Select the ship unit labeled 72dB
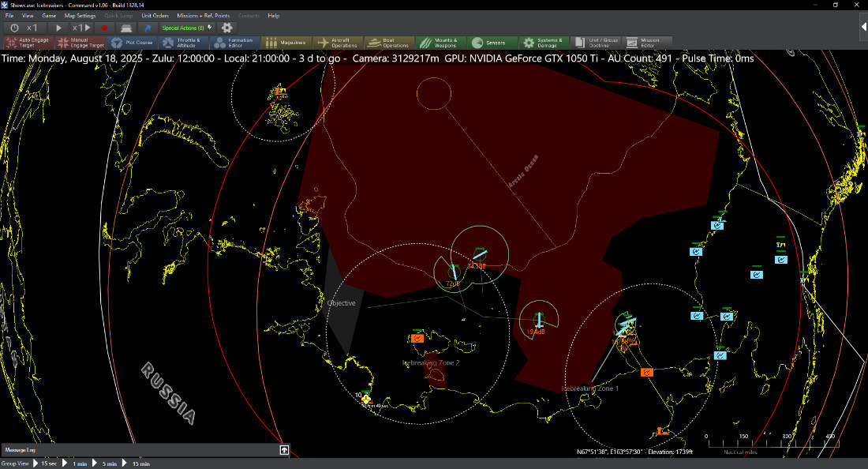The height and width of the screenshot is (469, 868). (x=454, y=272)
